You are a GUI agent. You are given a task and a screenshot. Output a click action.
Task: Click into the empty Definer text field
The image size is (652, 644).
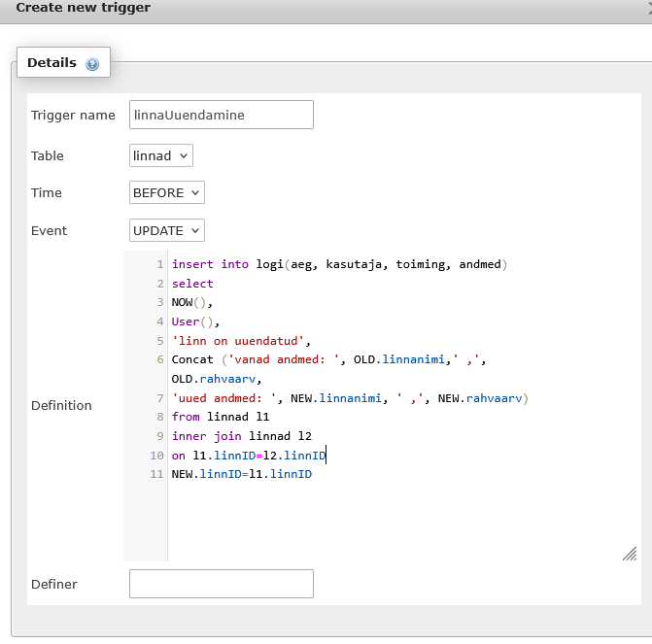click(x=222, y=584)
